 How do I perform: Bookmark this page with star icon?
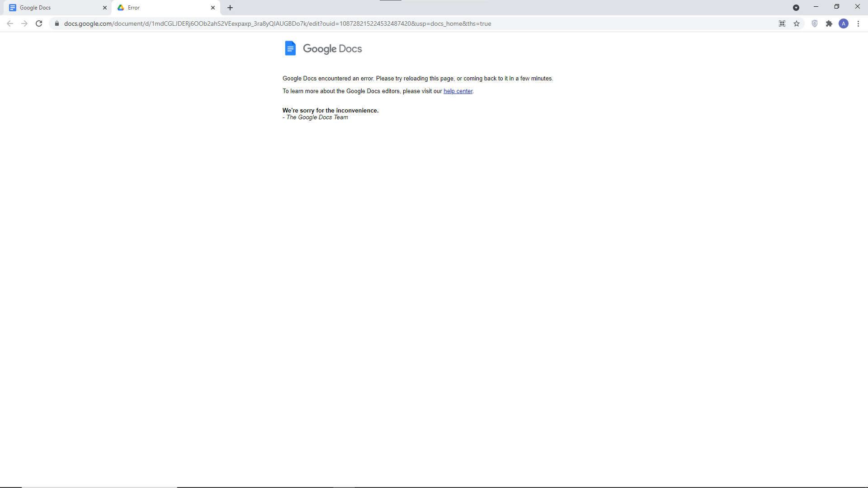tap(797, 23)
